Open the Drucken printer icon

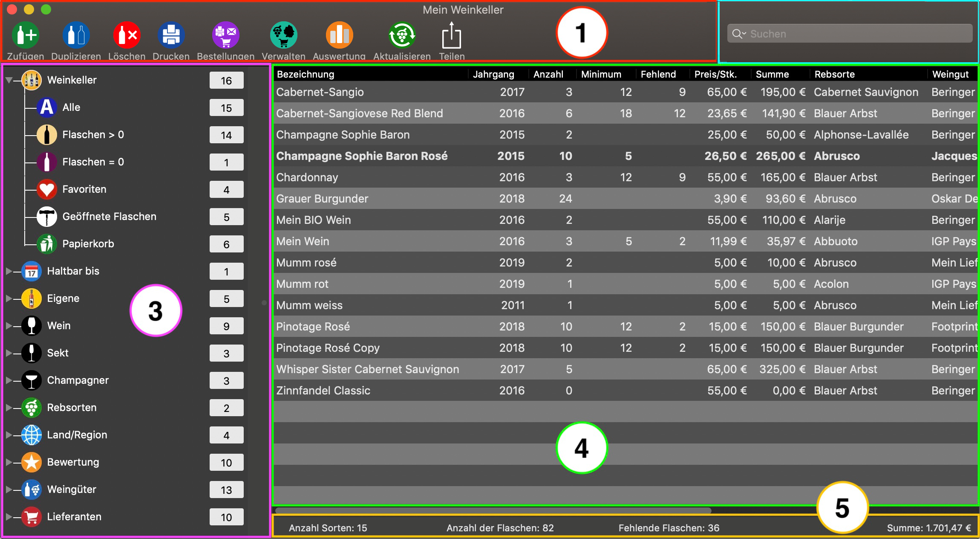[171, 35]
